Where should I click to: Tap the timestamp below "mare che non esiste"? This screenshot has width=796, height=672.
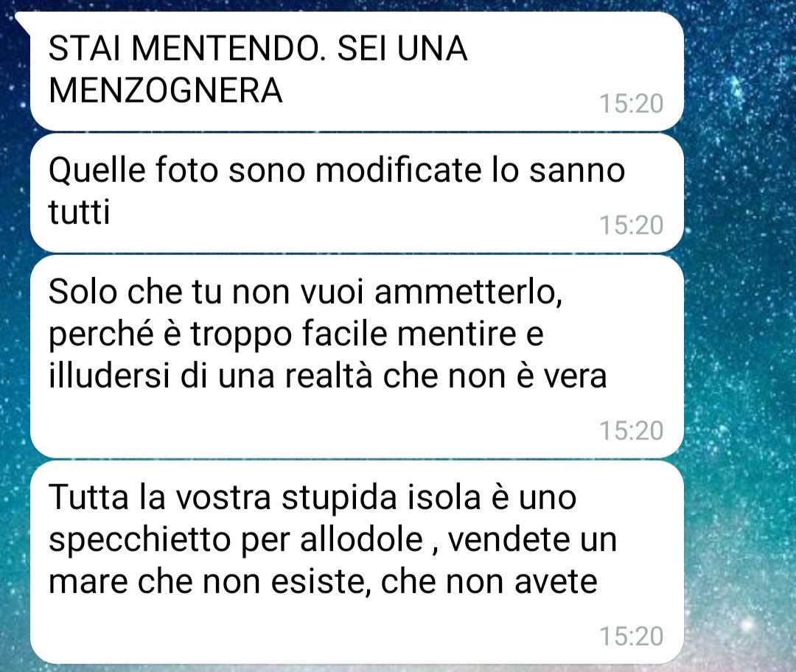632,636
